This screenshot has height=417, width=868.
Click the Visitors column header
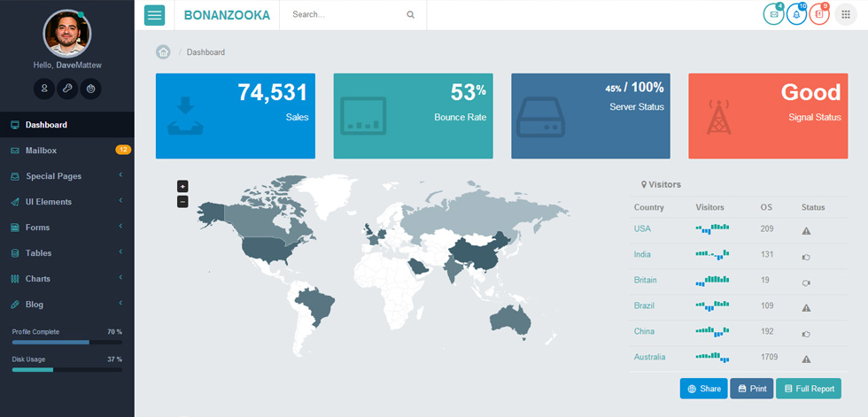pos(709,207)
